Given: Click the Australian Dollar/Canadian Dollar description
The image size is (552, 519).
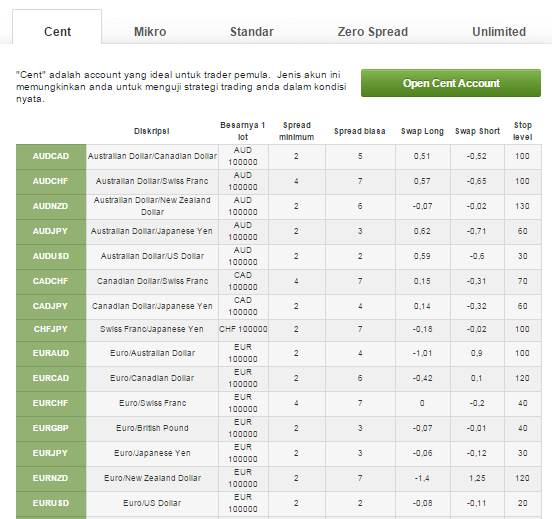Looking at the screenshot, I should click(152, 156).
